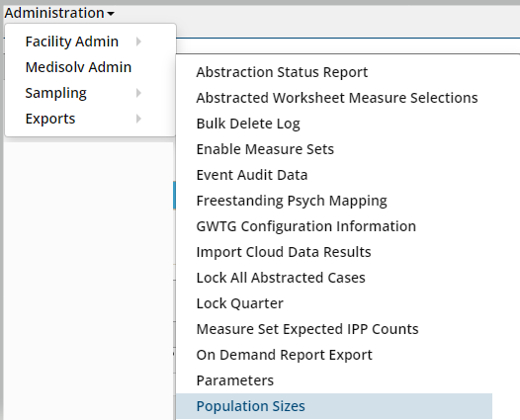Expand the Facility Admin submenu arrow
Viewport: 520px width, 420px height.
(x=139, y=42)
